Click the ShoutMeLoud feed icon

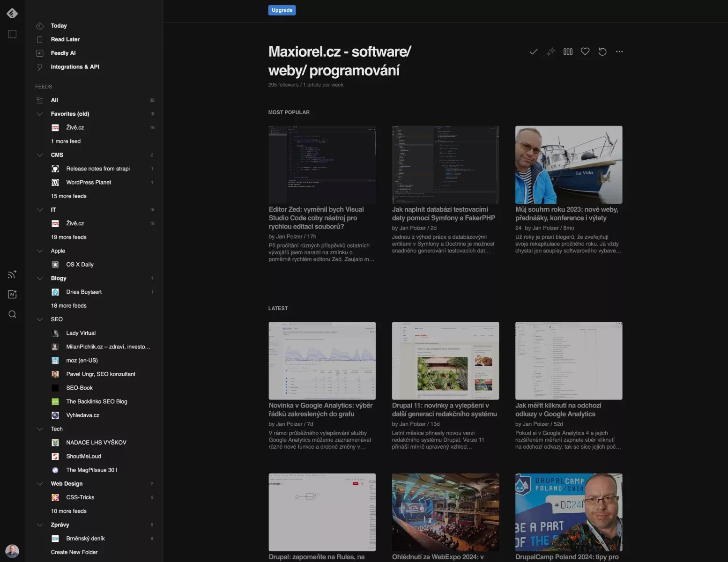pos(55,456)
